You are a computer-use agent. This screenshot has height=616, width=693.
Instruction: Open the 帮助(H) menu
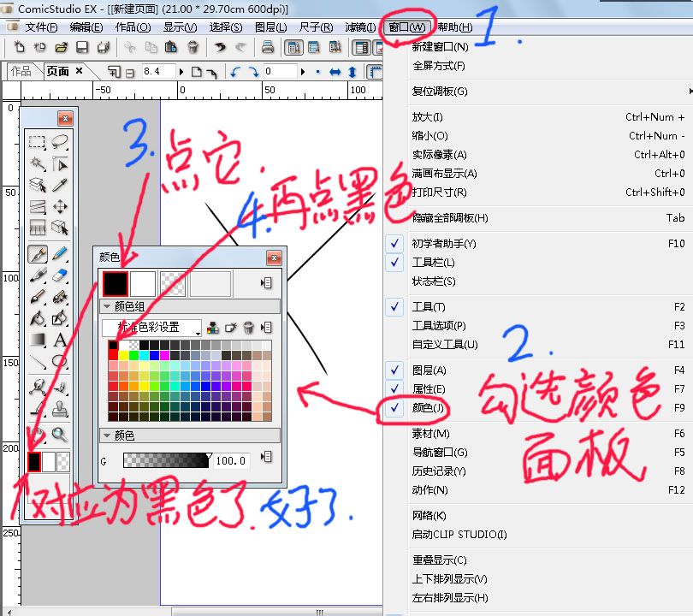pyautogui.click(x=455, y=27)
